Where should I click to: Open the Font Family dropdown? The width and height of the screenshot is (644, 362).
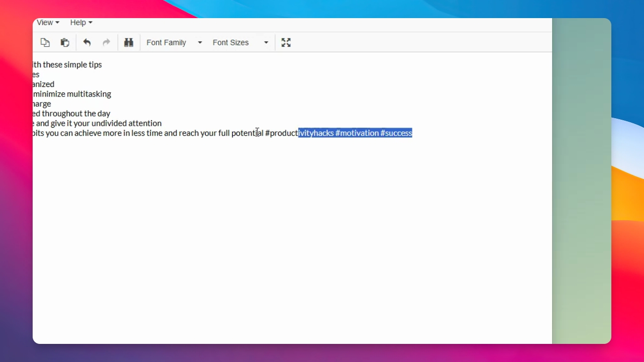(x=174, y=43)
